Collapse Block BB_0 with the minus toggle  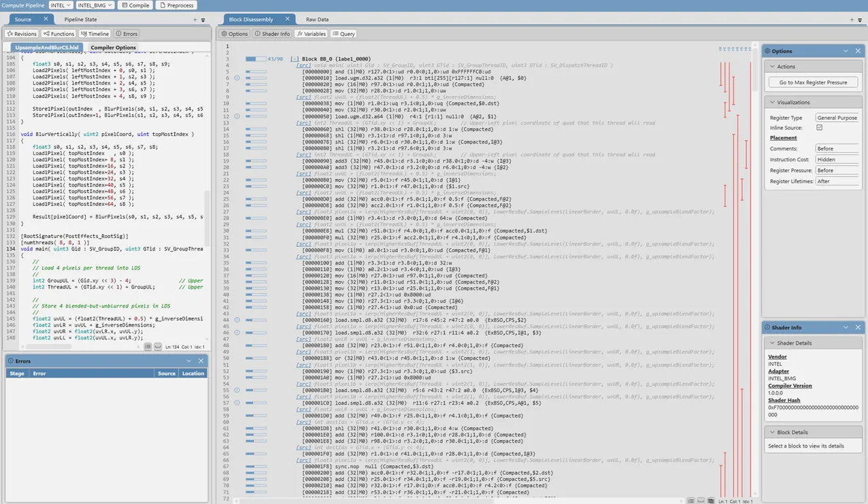click(x=295, y=59)
